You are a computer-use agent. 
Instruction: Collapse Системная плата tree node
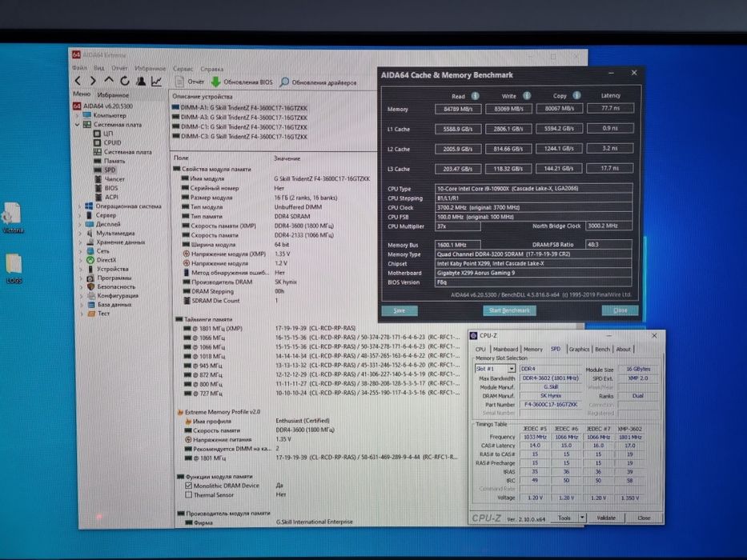click(77, 125)
